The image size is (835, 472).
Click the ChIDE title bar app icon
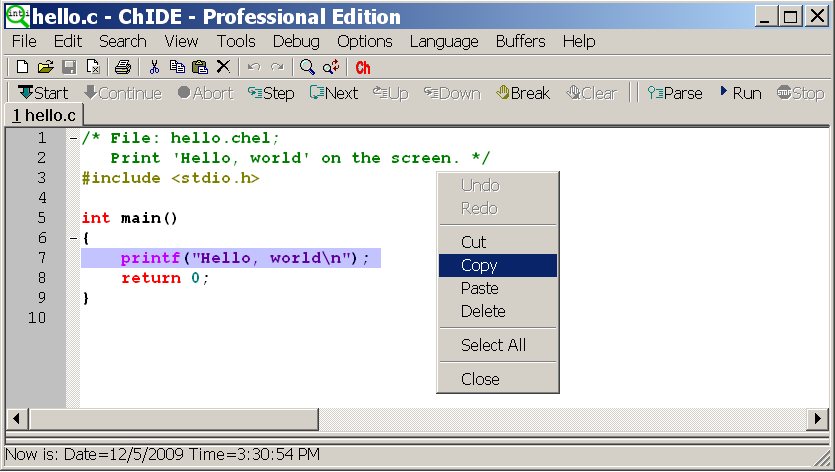pyautogui.click(x=18, y=16)
